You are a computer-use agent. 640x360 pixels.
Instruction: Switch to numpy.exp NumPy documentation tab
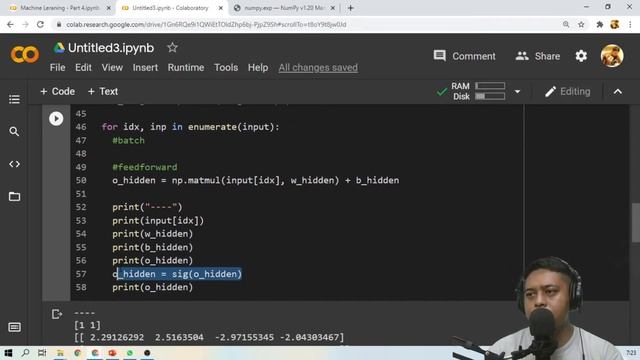point(284,8)
